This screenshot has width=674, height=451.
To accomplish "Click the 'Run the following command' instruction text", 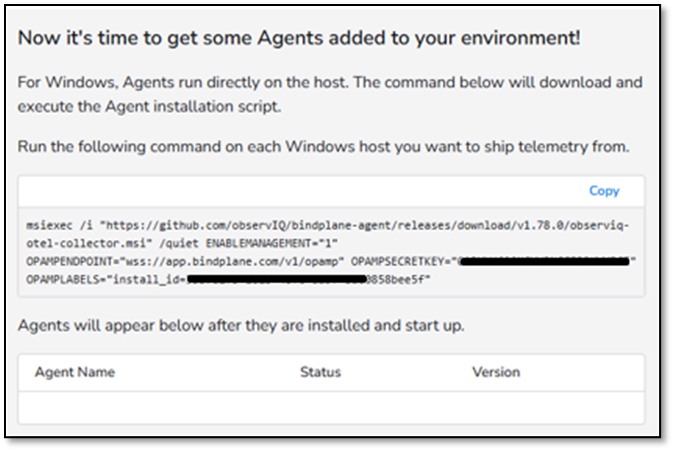I will point(324,147).
